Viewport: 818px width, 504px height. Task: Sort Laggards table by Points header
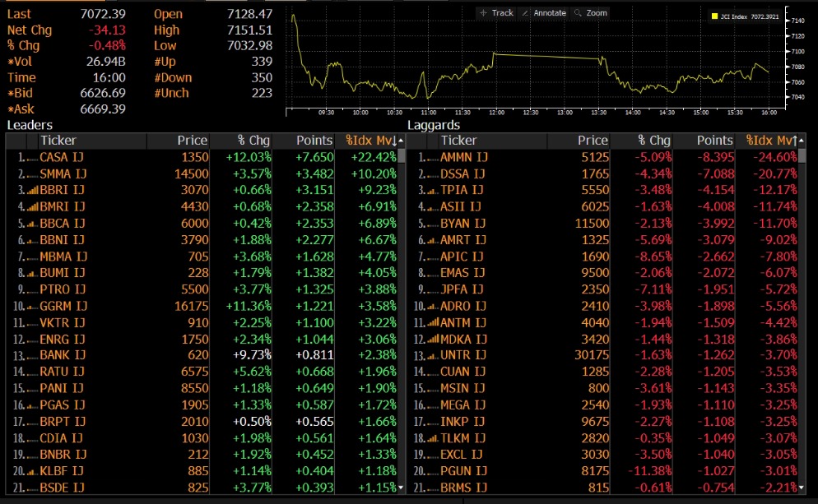pyautogui.click(x=714, y=141)
